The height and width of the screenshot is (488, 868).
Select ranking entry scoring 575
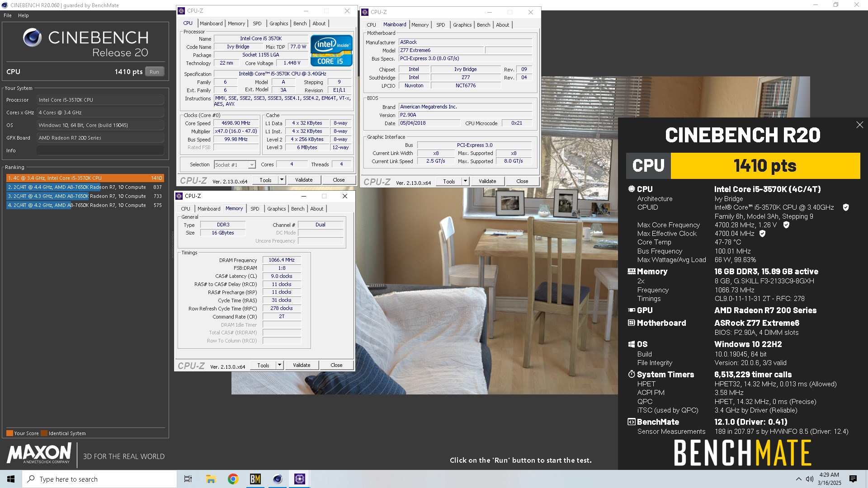[85, 205]
